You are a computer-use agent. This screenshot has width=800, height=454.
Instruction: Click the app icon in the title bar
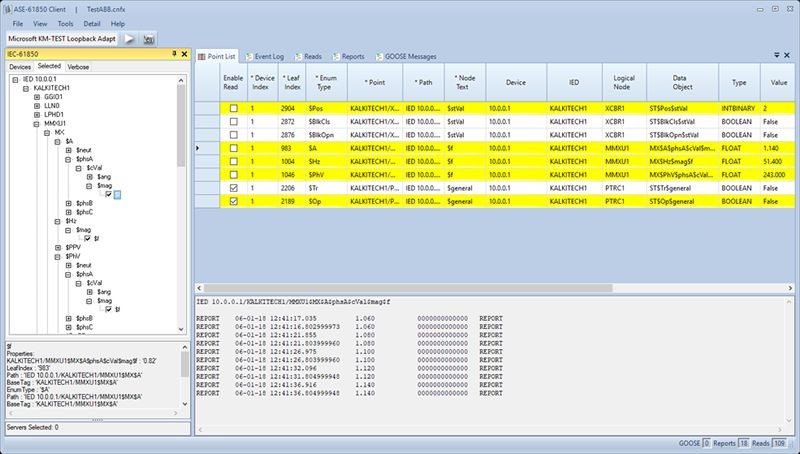coord(8,7)
